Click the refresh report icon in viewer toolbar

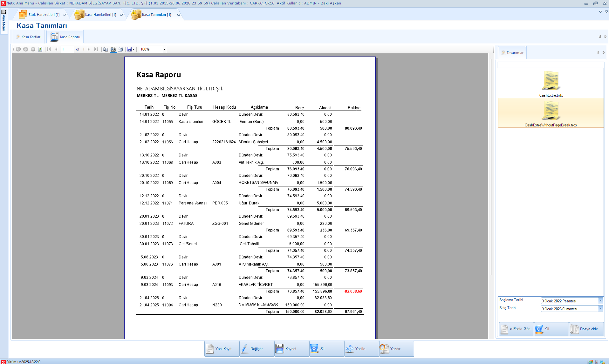[40, 49]
